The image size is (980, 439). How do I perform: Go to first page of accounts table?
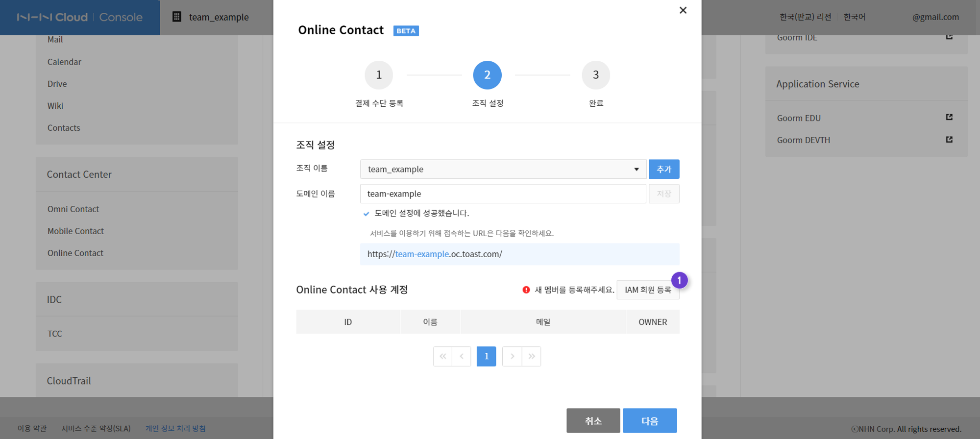tap(442, 356)
